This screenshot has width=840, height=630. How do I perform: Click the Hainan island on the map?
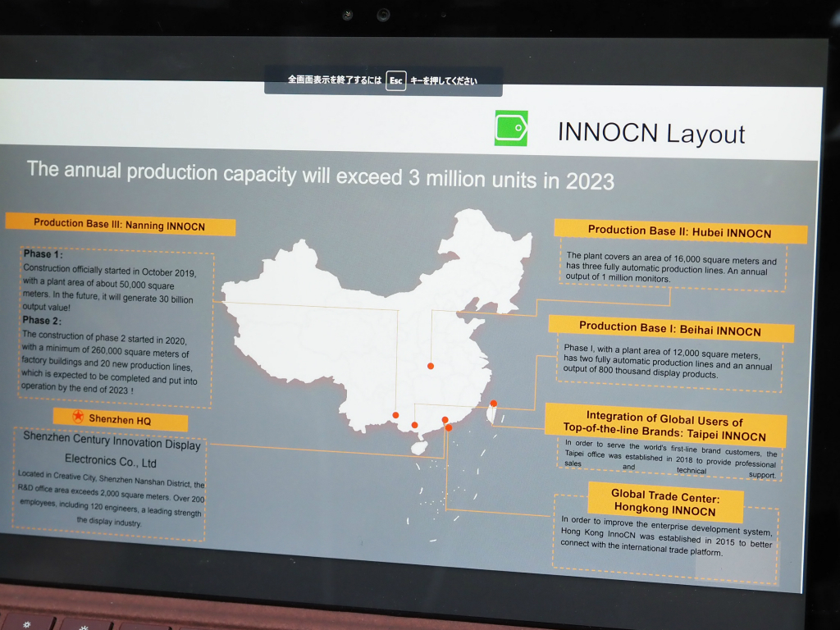421,447
